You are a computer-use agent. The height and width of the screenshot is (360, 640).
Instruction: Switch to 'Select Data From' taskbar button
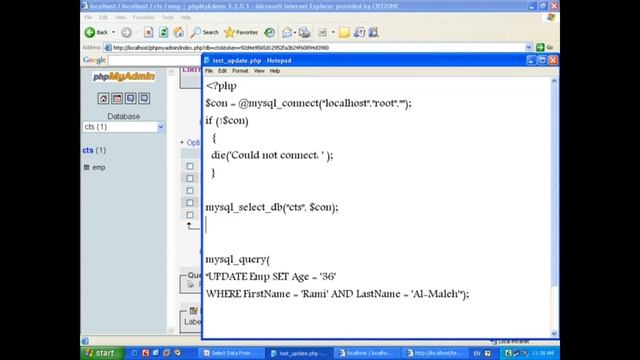[x=231, y=353]
